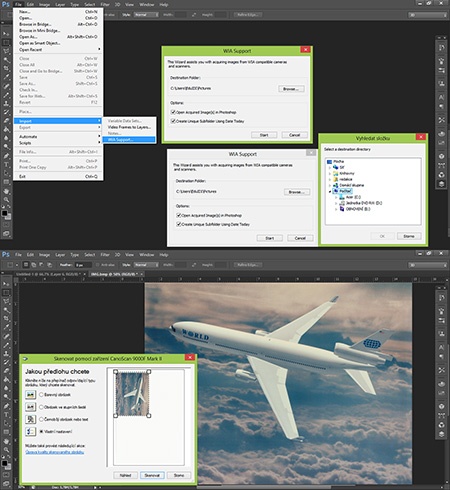Open foreground color swatch in lower Photoshop window
Image resolution: width=450 pixels, height=490 pixels.
click(x=4, y=463)
